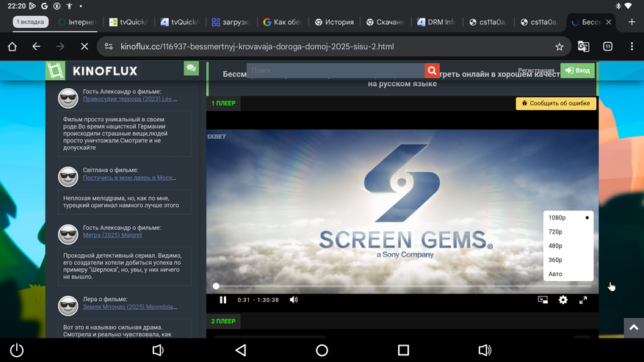Open the tab switcher showing 11 tabs

pos(608,46)
